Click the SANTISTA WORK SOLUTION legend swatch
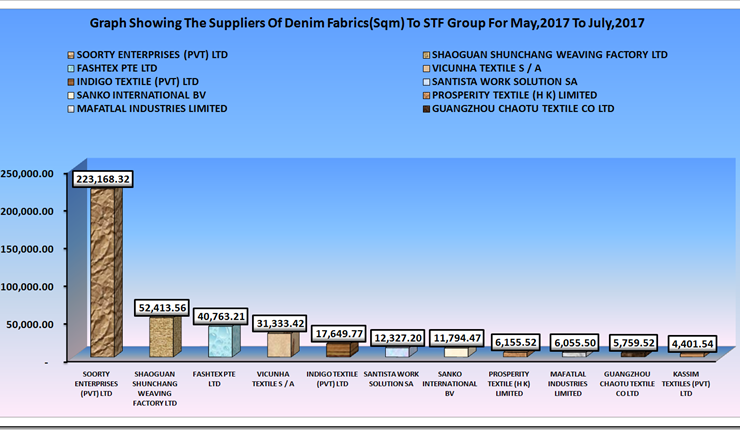This screenshot has height=430, width=740. tap(426, 82)
